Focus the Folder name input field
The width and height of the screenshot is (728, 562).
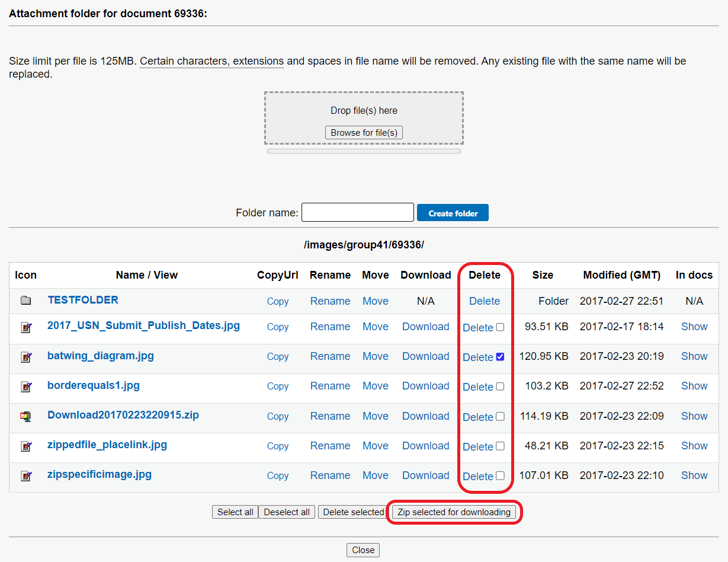(x=358, y=212)
